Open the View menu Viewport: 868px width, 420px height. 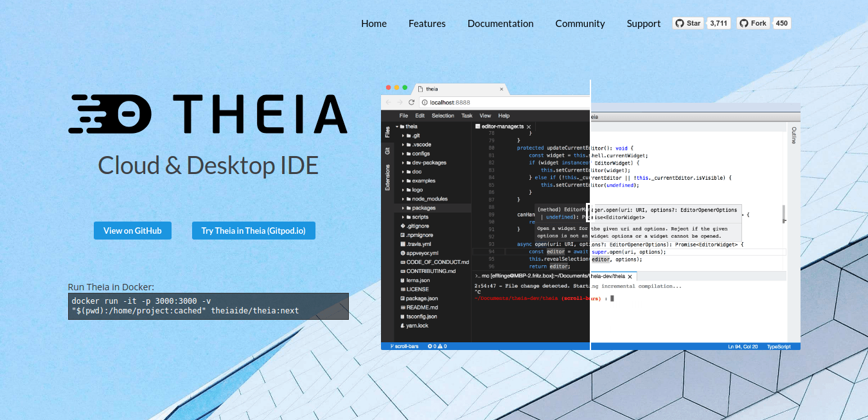(485, 116)
